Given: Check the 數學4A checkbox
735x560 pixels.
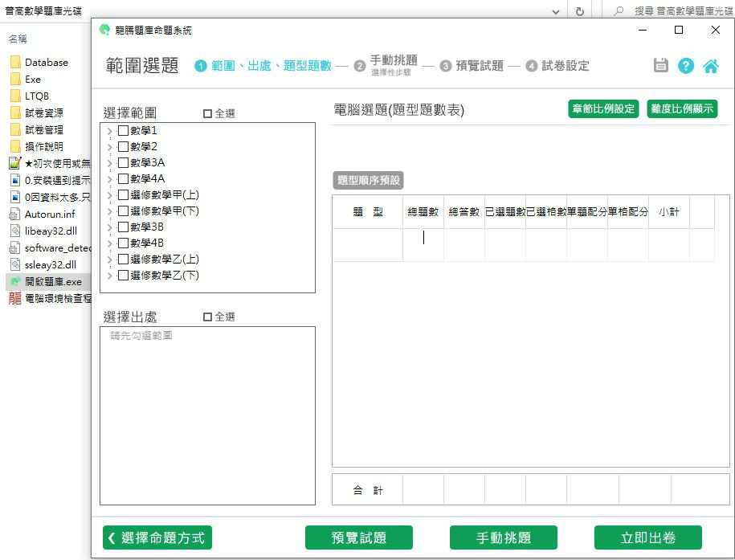Looking at the screenshot, I should 123,178.
